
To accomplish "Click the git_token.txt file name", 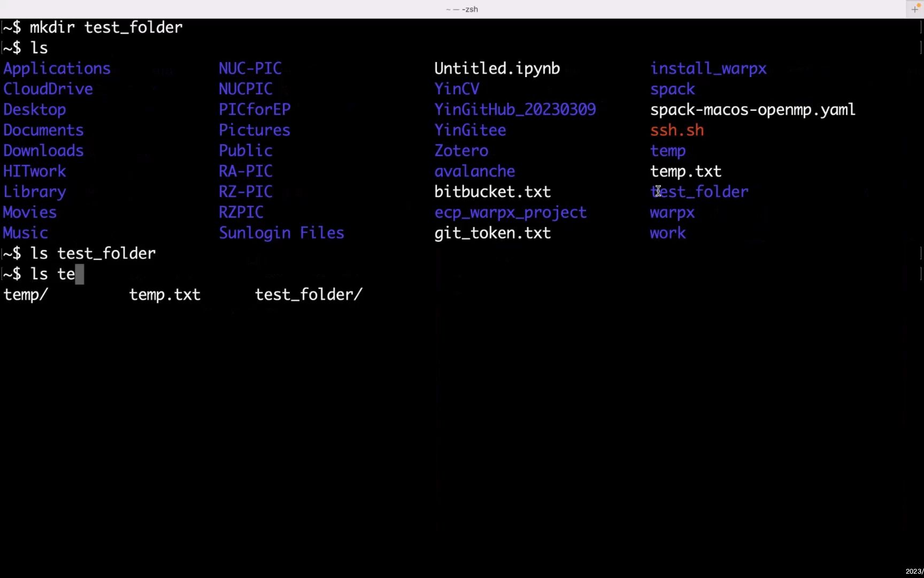I will (x=492, y=233).
